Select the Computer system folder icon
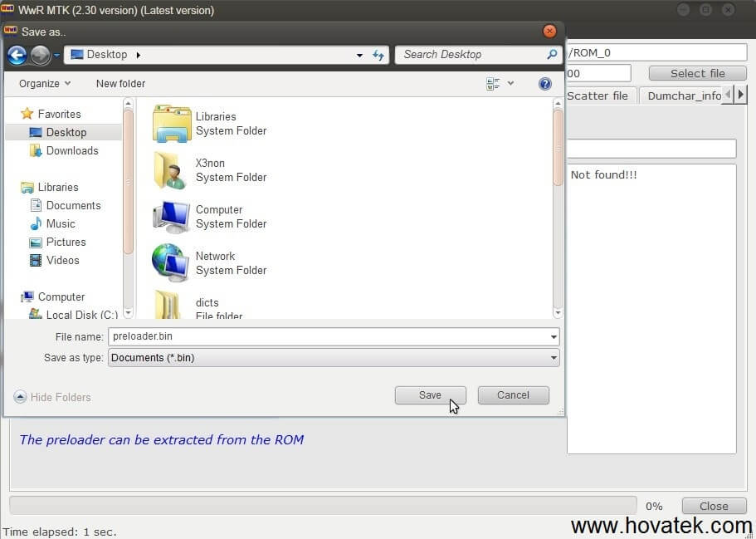Image resolution: width=756 pixels, height=539 pixels. point(171,217)
